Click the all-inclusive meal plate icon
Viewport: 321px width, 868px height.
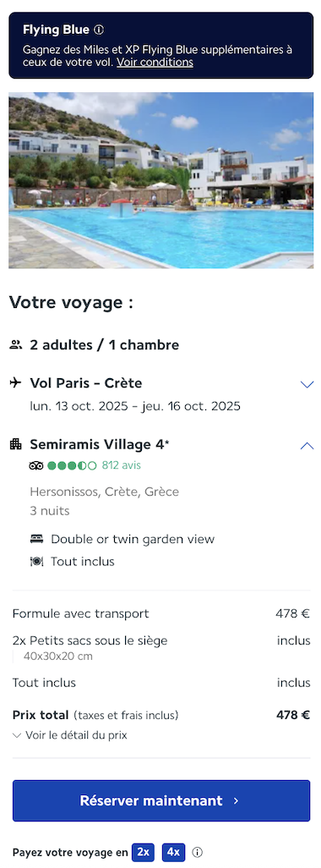point(36,561)
